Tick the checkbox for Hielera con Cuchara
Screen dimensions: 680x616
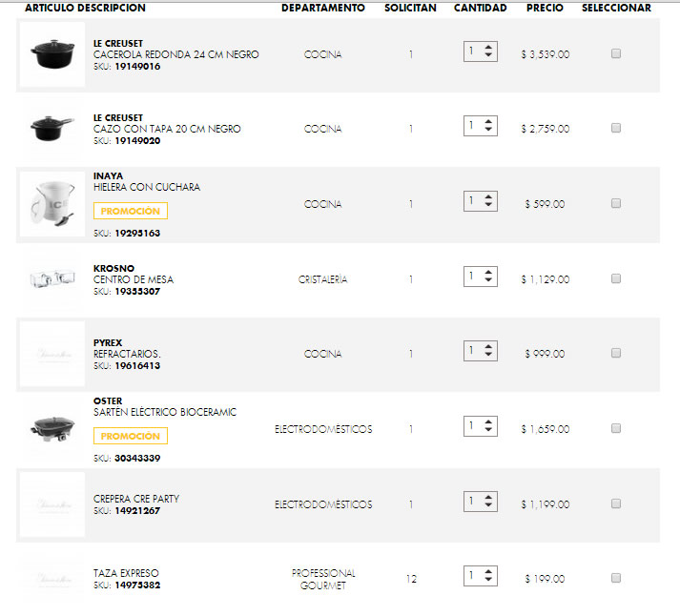coord(616,204)
